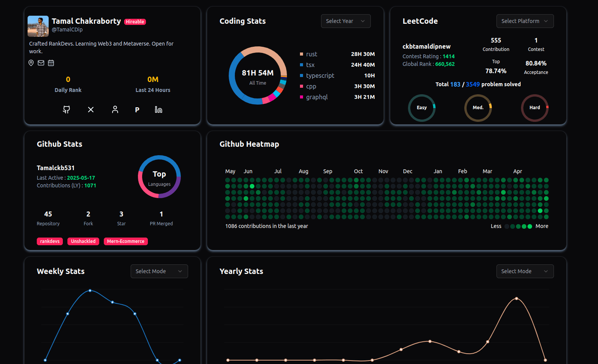
Task: Click the 80.84% Acceptance stat
Action: tap(536, 67)
